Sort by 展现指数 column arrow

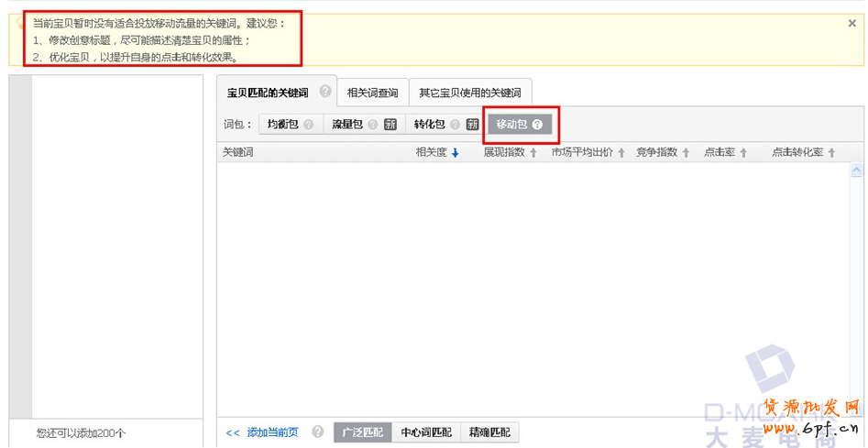click(533, 153)
